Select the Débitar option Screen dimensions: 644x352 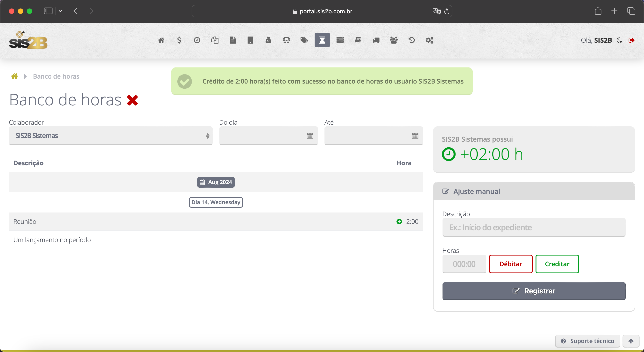click(x=510, y=264)
